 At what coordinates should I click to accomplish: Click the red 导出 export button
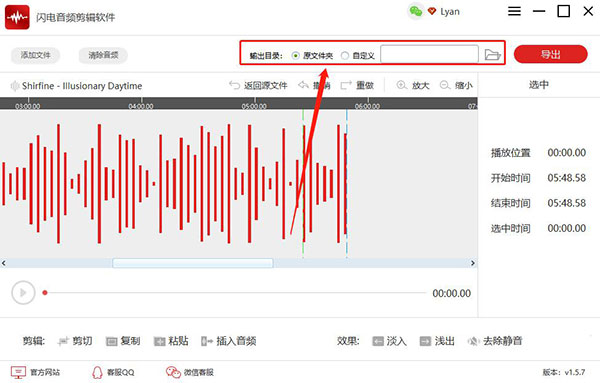[x=550, y=54]
